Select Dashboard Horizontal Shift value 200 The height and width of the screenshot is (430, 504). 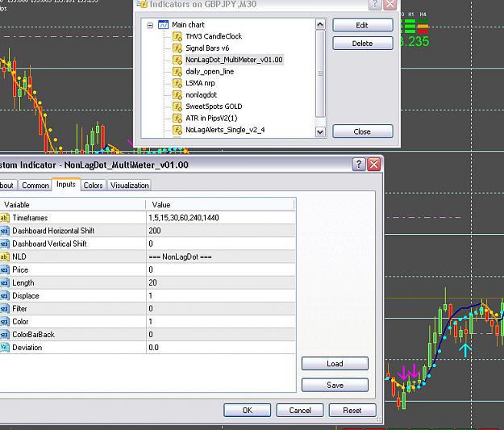click(x=155, y=231)
